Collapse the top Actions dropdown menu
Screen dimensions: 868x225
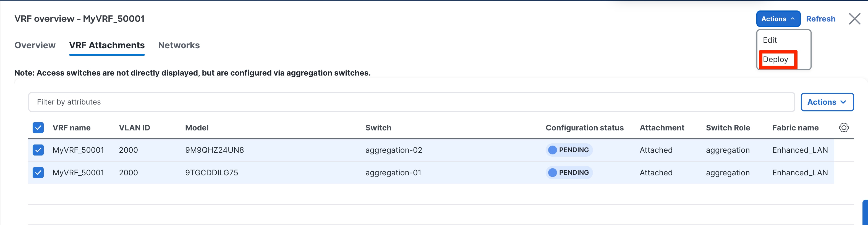pyautogui.click(x=778, y=19)
